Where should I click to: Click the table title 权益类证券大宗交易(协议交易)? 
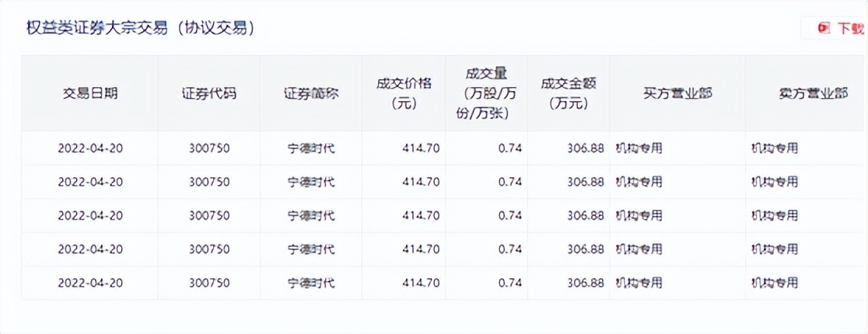[x=141, y=28]
